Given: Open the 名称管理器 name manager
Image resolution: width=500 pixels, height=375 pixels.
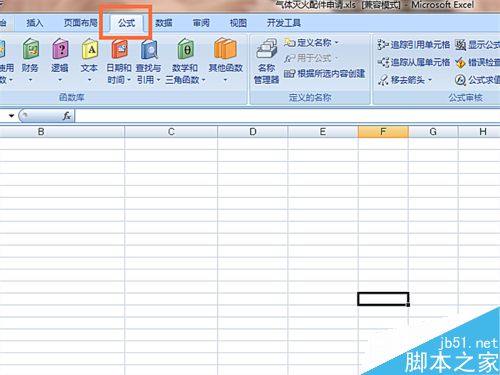Looking at the screenshot, I should coord(266,62).
